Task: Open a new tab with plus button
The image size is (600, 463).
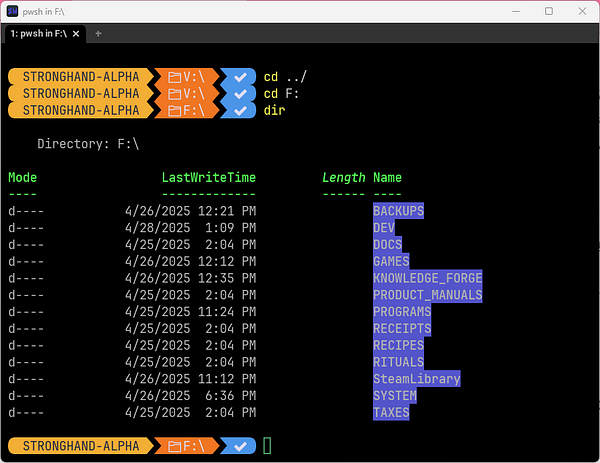Action: pos(98,33)
